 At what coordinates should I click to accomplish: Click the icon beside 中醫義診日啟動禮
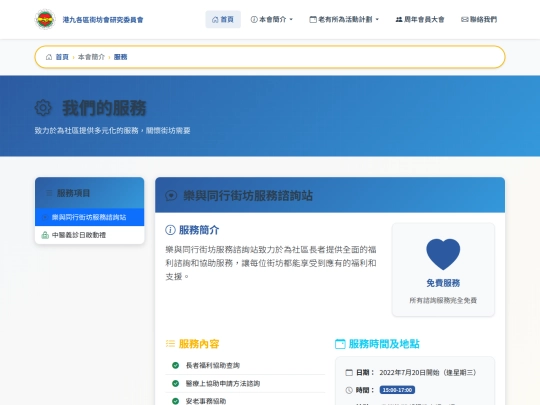(45, 235)
